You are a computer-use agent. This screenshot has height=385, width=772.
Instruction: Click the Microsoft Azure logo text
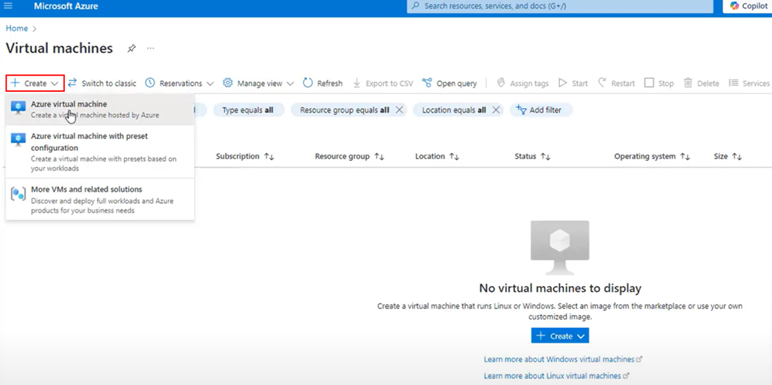(x=66, y=6)
